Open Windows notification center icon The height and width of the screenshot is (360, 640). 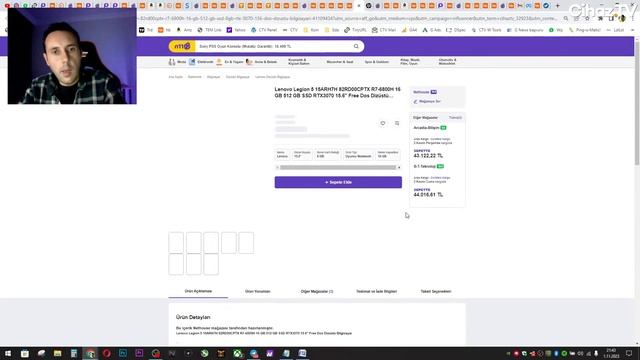(629, 353)
